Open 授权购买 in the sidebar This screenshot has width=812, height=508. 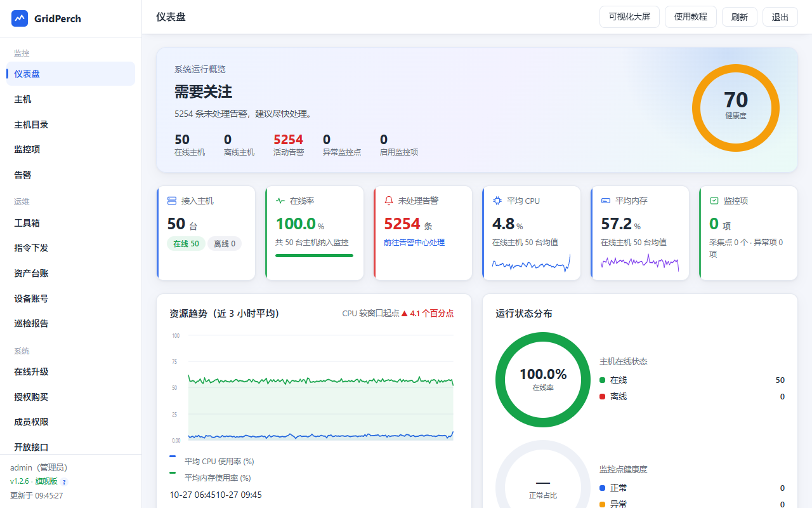70,397
